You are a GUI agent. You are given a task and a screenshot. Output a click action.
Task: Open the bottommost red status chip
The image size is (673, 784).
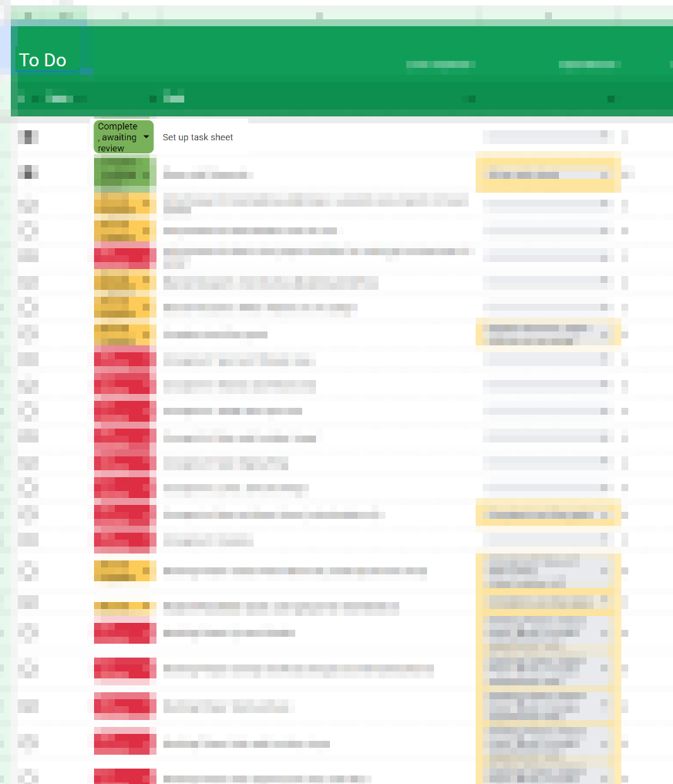(124, 776)
